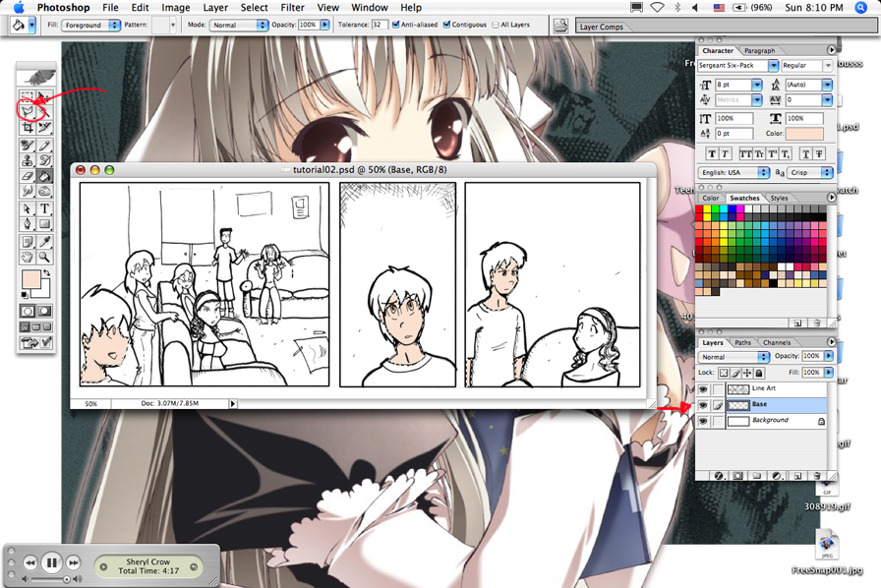Select the Base layer thumbnail
Image resolution: width=881 pixels, height=588 pixels.
tap(738, 405)
